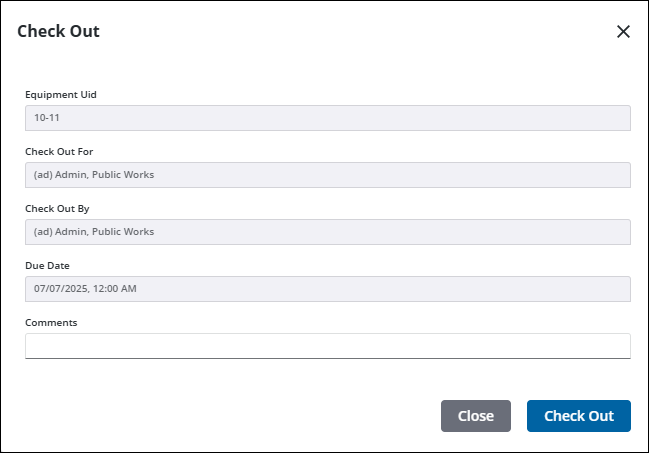Focus the Comments input field
The width and height of the screenshot is (649, 453).
pyautogui.click(x=327, y=346)
